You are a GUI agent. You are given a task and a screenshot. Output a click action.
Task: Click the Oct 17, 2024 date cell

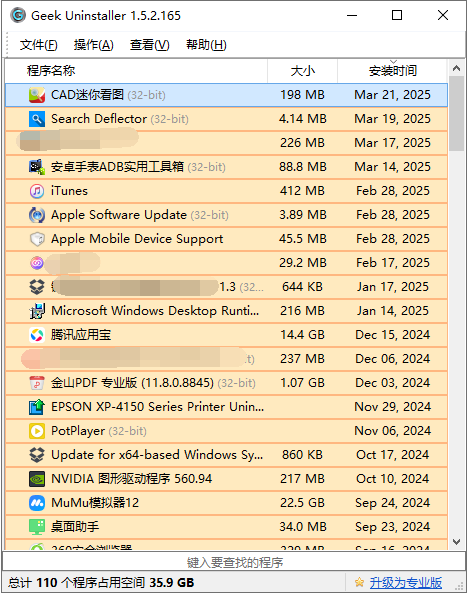(392, 455)
